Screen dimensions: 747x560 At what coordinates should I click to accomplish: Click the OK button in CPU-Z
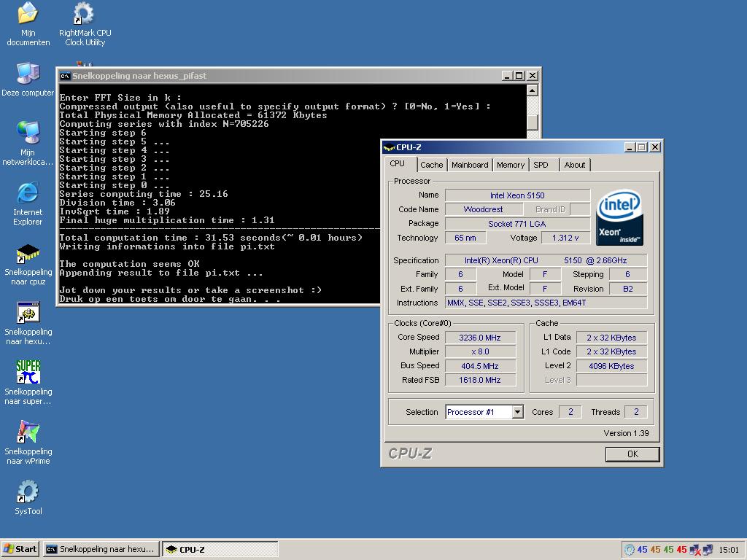pos(632,454)
